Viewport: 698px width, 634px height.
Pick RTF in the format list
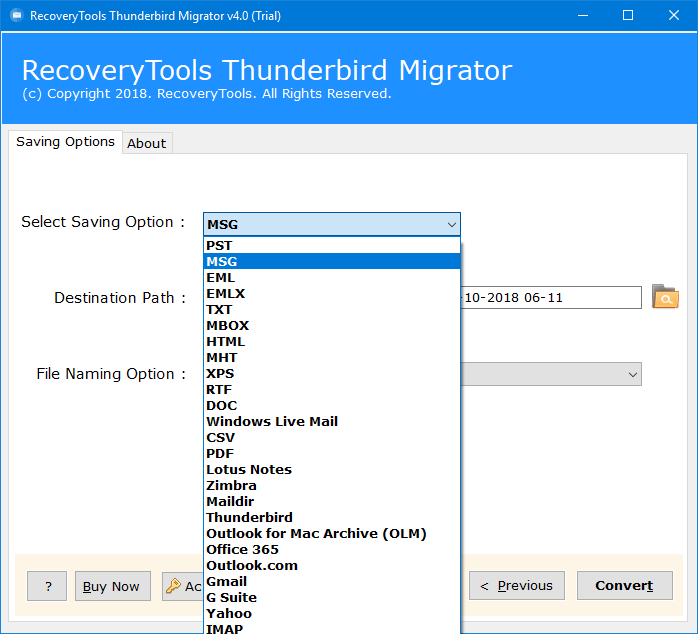click(332, 390)
